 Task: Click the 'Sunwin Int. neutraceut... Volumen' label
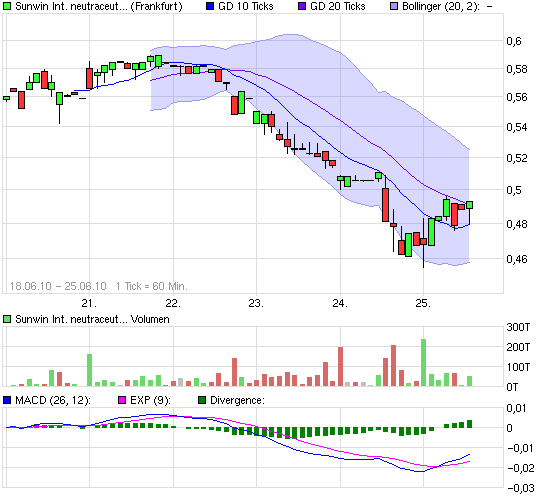pyautogui.click(x=92, y=319)
